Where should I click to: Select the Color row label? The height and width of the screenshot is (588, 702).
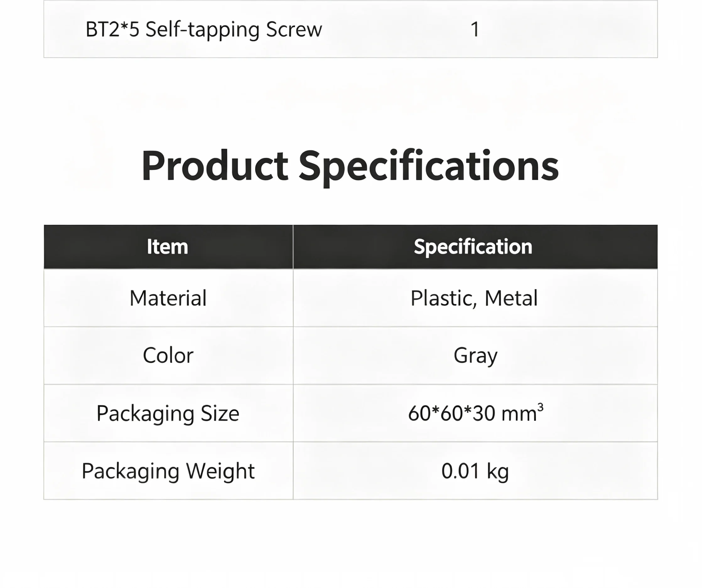click(168, 355)
